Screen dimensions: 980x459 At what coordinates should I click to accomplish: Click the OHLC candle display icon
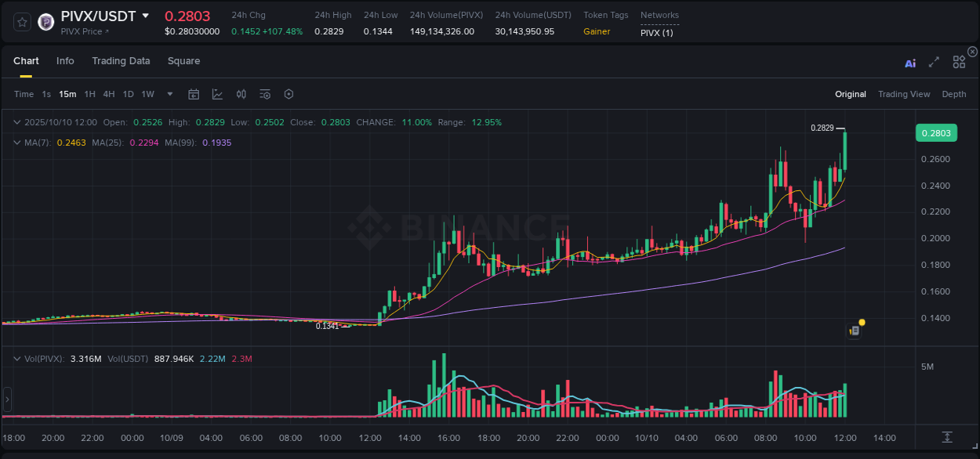pos(241,94)
